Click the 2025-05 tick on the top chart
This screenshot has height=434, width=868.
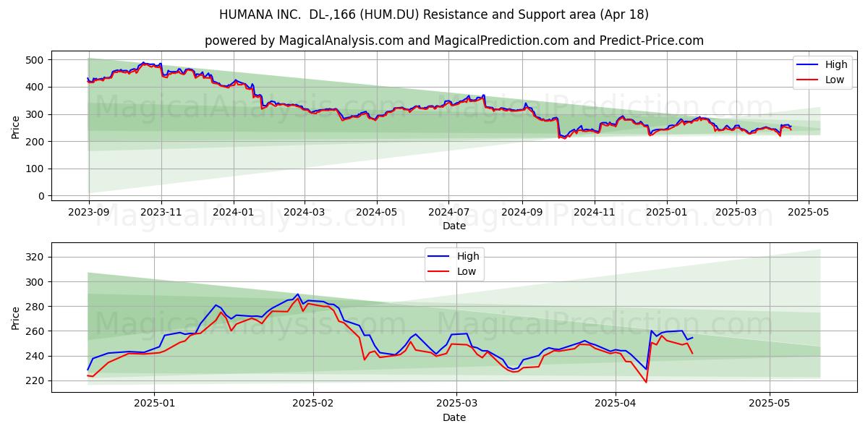coord(809,213)
